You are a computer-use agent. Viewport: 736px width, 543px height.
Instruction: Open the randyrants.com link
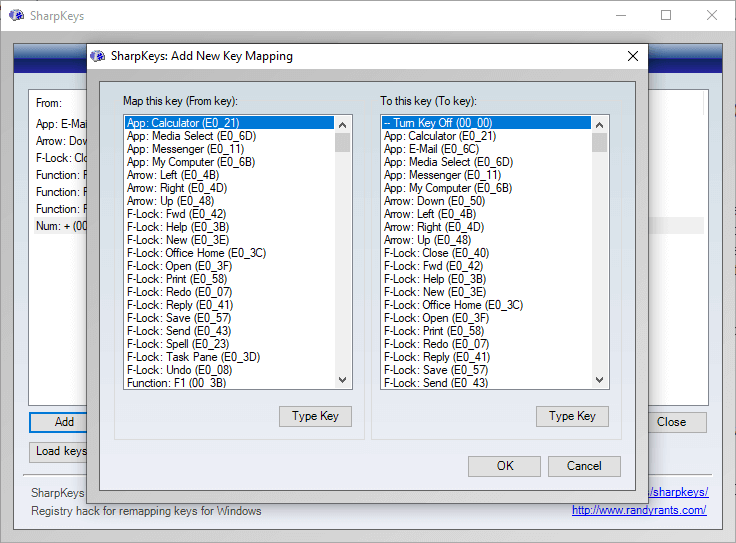pyautogui.click(x=639, y=510)
